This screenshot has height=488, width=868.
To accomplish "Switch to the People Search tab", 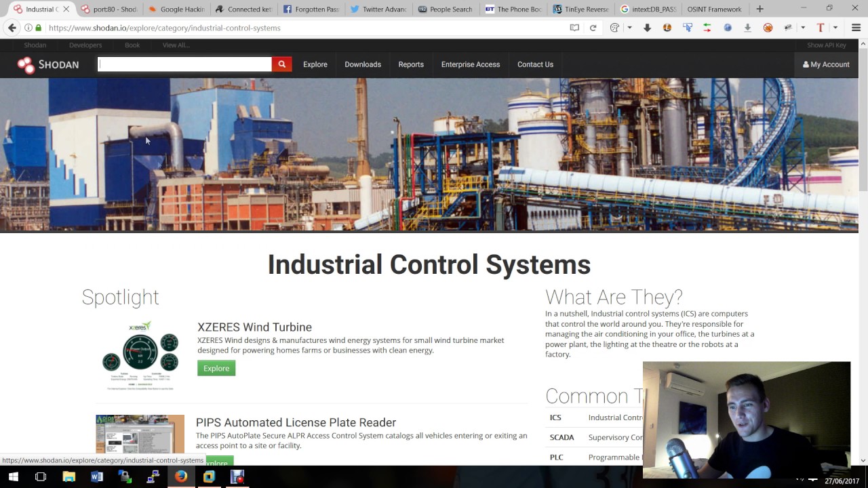I will coord(446,9).
